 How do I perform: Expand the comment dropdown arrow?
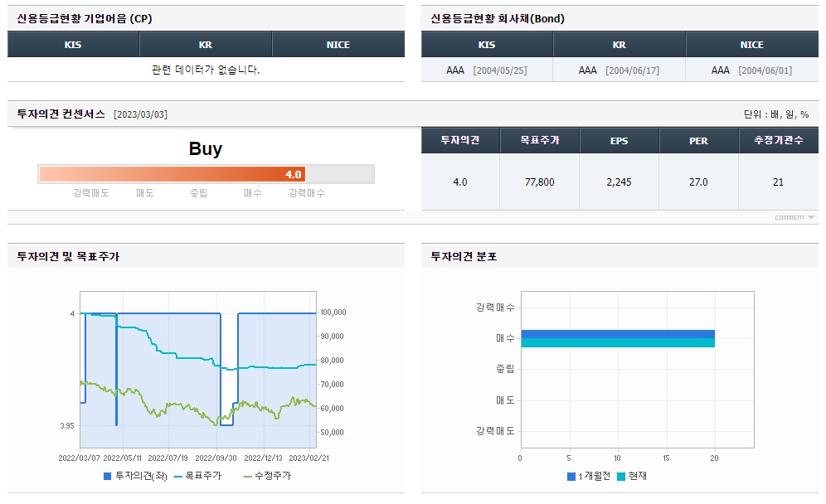[811, 217]
